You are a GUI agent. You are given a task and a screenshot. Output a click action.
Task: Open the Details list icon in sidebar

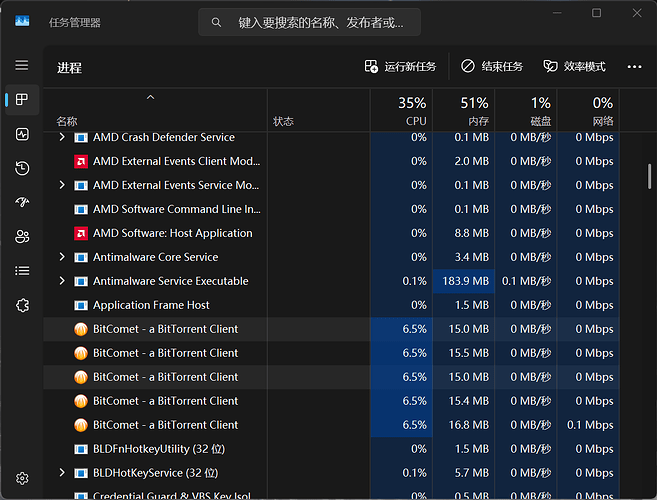click(22, 271)
